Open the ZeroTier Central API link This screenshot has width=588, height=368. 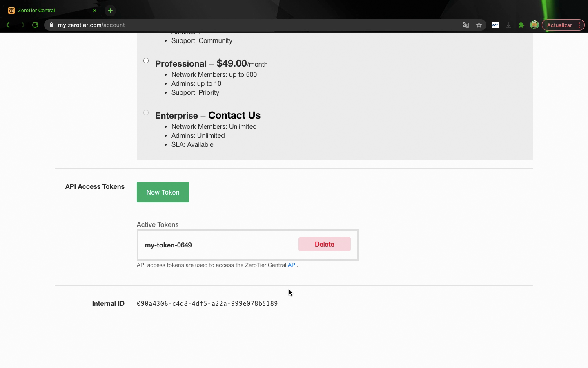(x=292, y=265)
